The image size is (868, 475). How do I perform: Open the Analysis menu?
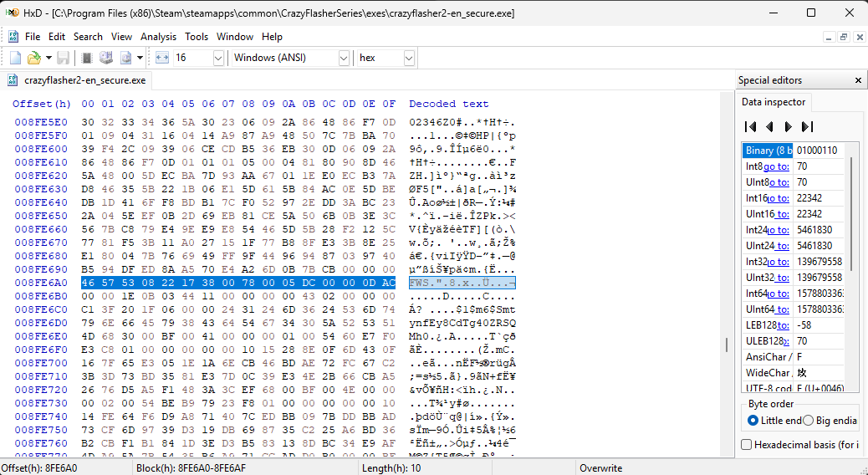(158, 37)
